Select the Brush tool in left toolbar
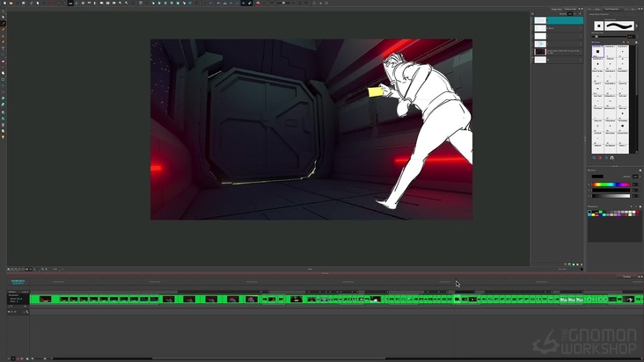Viewport: 644px width, 362px height. pyautogui.click(x=4, y=23)
